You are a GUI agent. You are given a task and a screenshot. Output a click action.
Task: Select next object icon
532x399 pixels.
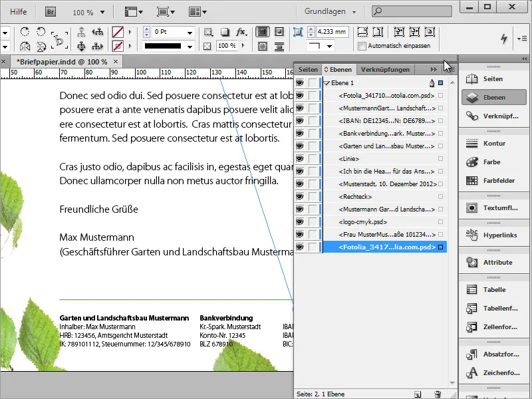pos(97,46)
